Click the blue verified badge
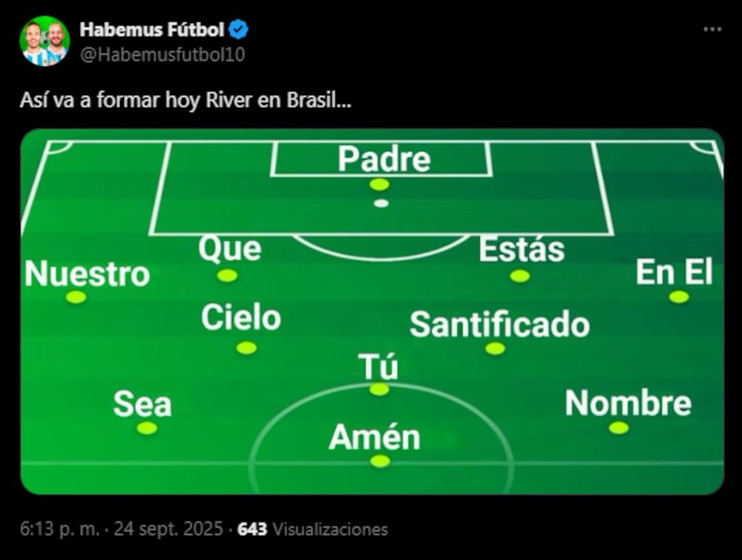The width and height of the screenshot is (742, 560). (x=238, y=30)
